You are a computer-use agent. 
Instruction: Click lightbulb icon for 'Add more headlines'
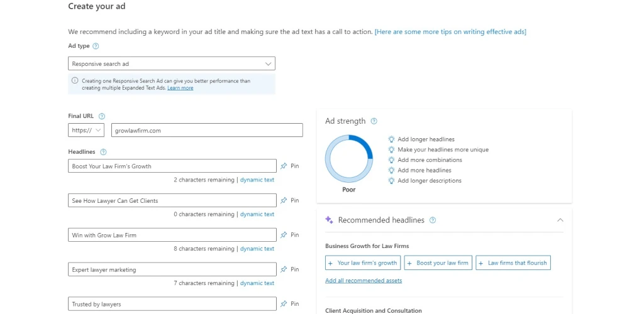[x=391, y=170]
